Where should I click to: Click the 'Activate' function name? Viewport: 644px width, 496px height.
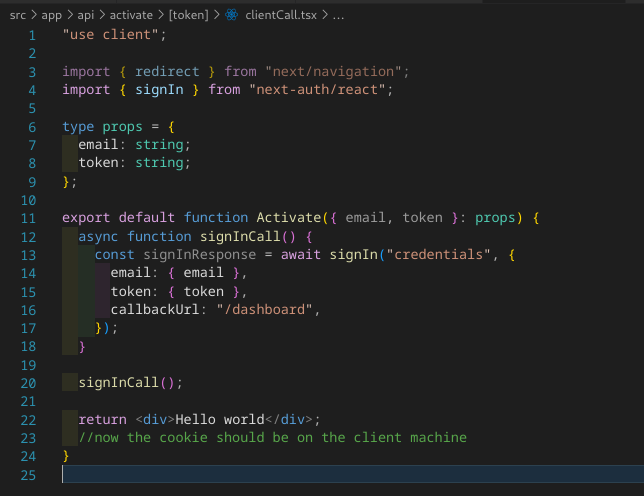click(289, 217)
